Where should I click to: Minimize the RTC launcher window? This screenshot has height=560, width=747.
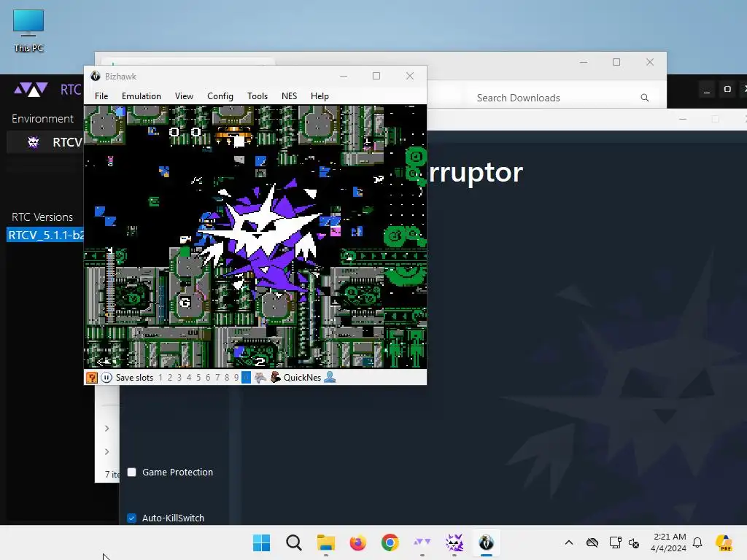[x=707, y=90]
